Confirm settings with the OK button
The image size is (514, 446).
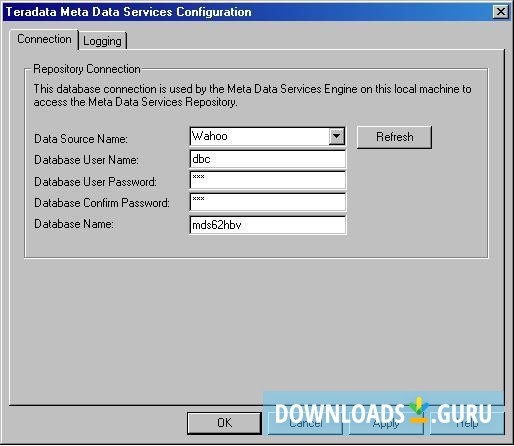(224, 423)
